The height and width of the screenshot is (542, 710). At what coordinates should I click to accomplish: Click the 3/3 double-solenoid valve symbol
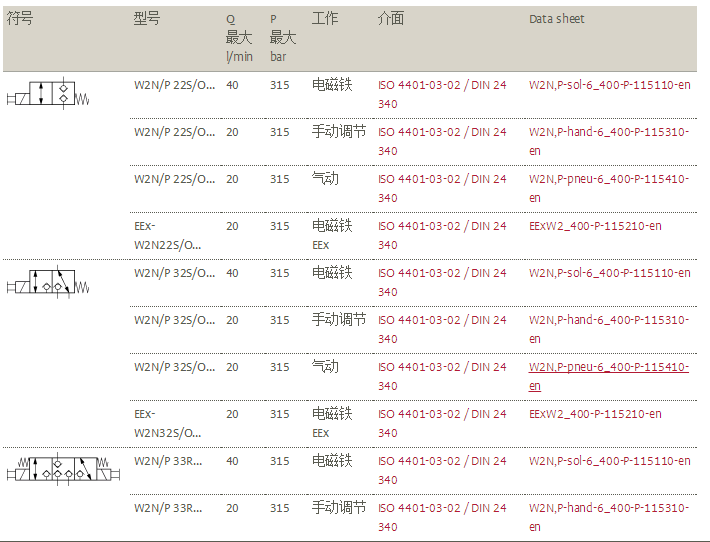[63, 469]
